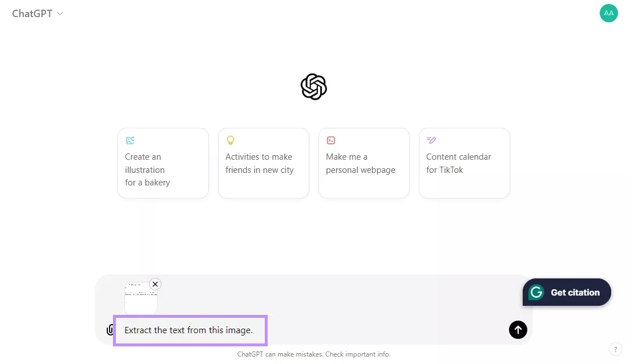Open the ChatGPT model selector dropdown

(x=60, y=13)
